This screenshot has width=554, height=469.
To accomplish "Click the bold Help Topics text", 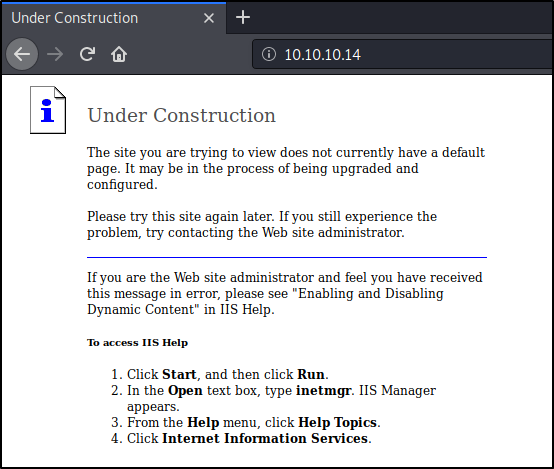I will (x=337, y=422).
